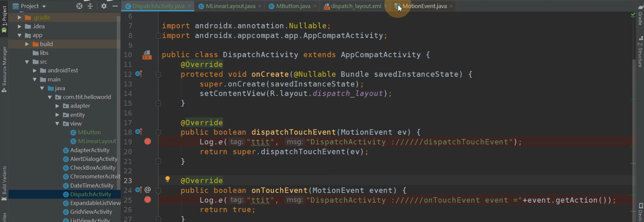
Task: Open the Project view selector dropdown
Action: 30,6
